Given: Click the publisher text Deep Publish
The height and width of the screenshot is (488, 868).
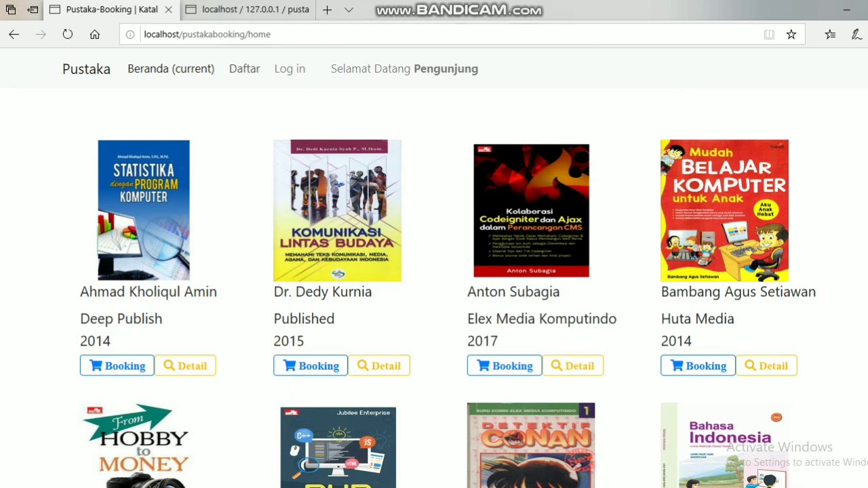Looking at the screenshot, I should (x=121, y=319).
